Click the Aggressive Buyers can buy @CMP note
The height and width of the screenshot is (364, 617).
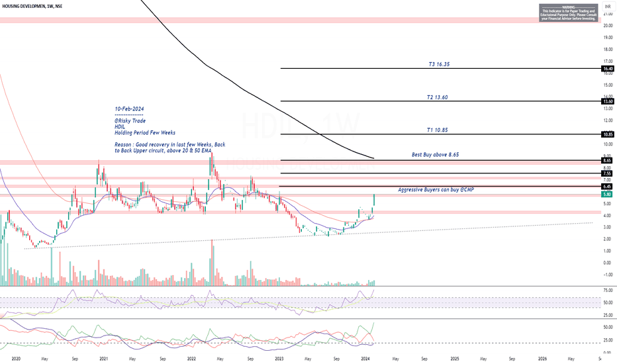(436, 190)
